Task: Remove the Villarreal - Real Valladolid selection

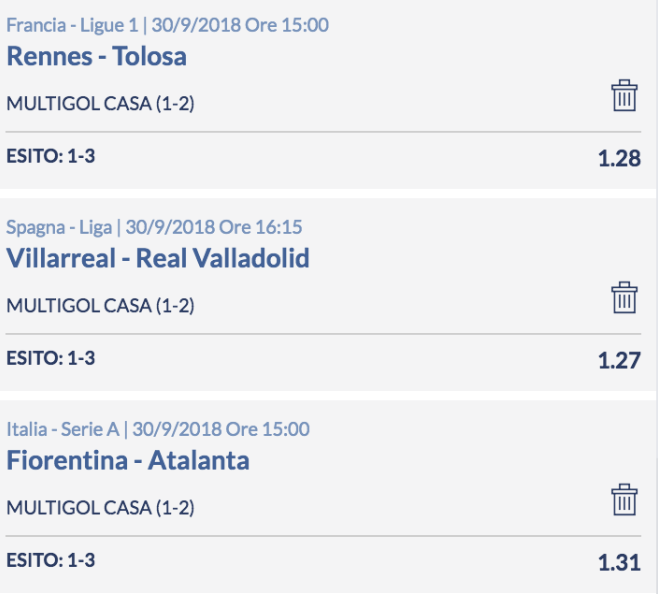Action: [624, 298]
